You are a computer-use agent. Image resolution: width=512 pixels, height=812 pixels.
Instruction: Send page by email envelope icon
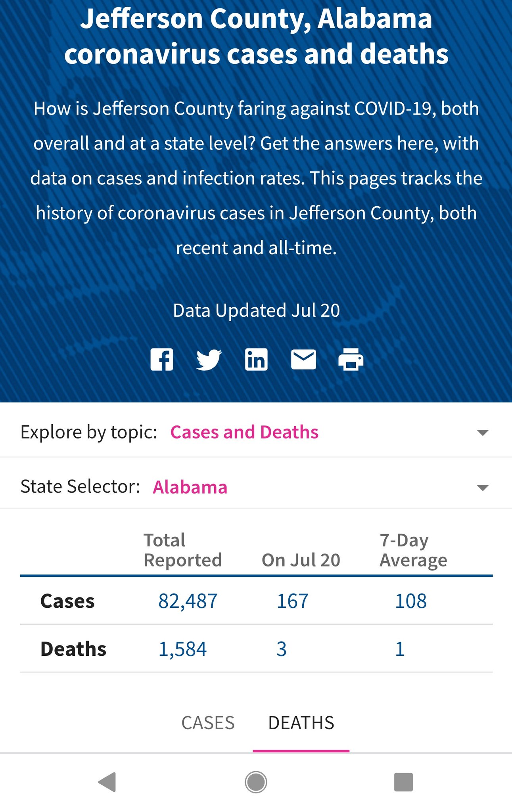coord(303,360)
